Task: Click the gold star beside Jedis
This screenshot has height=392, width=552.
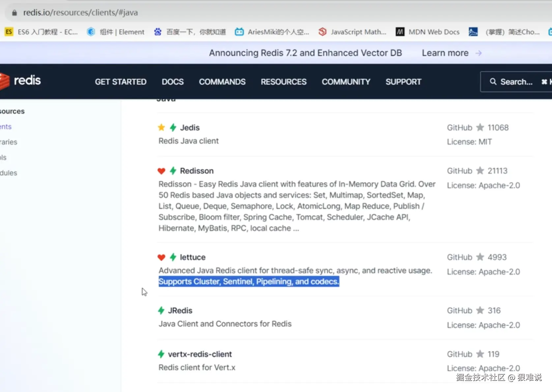Action: [x=161, y=128]
